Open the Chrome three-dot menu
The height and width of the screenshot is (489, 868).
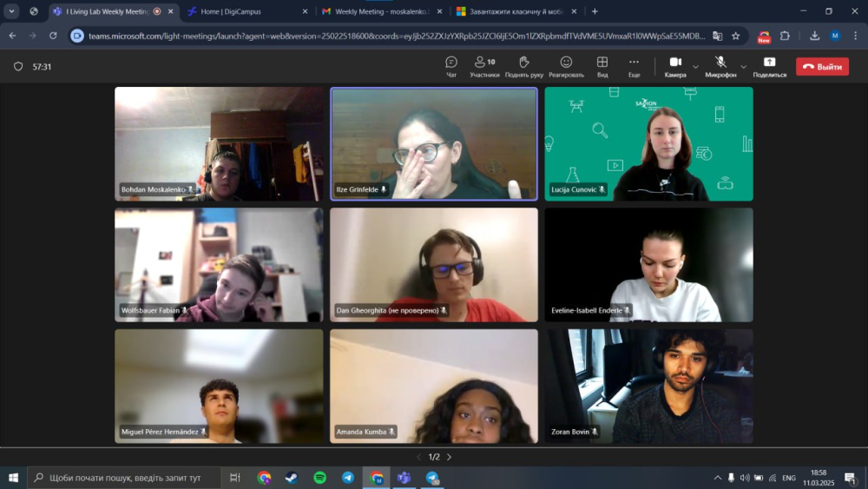tap(855, 36)
